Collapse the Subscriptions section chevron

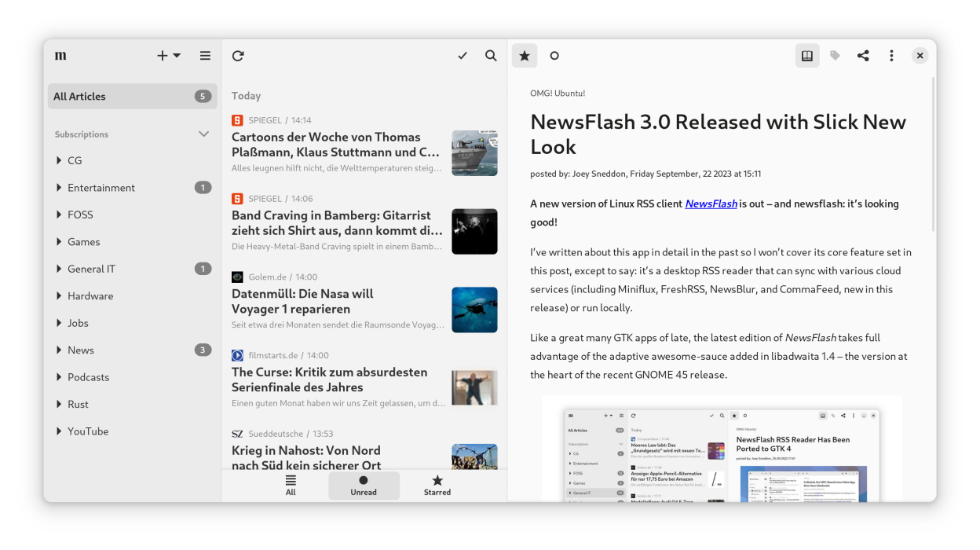tap(204, 134)
